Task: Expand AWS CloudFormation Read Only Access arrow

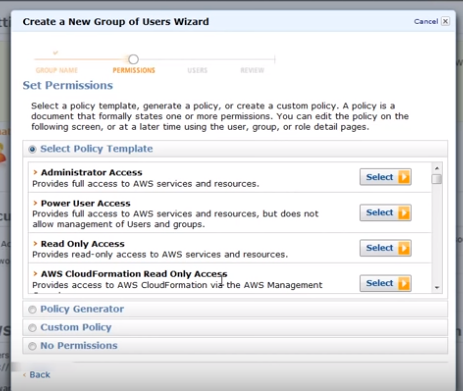Action: pyautogui.click(x=35, y=274)
